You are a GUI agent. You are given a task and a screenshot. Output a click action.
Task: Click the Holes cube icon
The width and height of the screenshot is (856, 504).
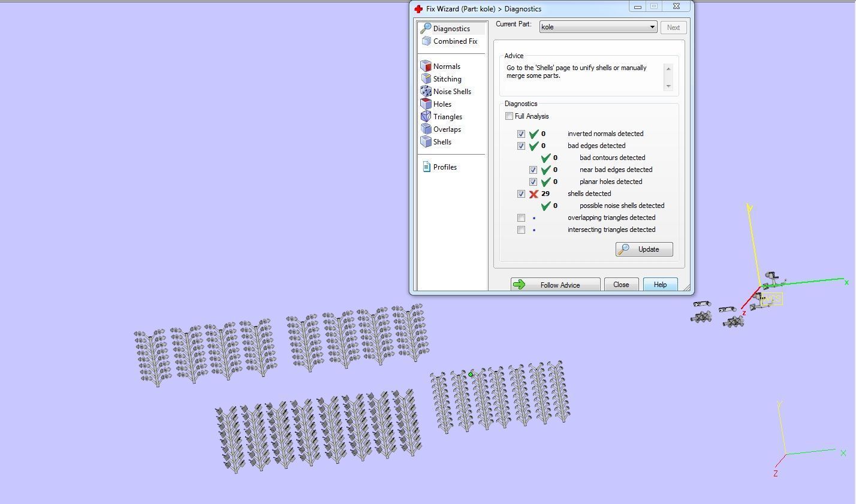pos(426,104)
